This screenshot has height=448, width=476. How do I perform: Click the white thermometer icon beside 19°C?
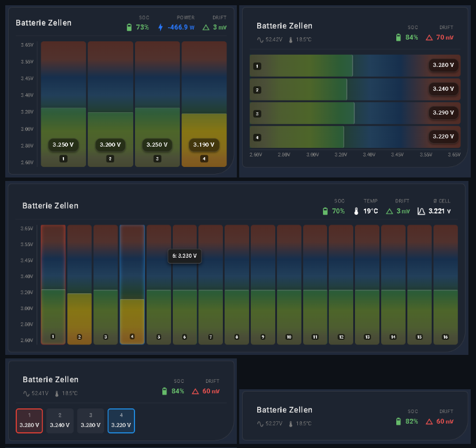click(x=356, y=211)
